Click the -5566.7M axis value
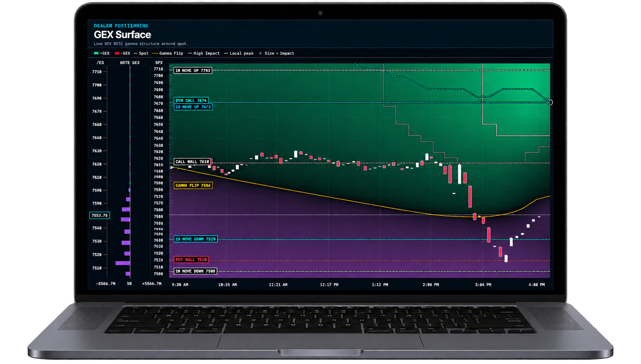Screen dimensions: 641x364 [106, 283]
